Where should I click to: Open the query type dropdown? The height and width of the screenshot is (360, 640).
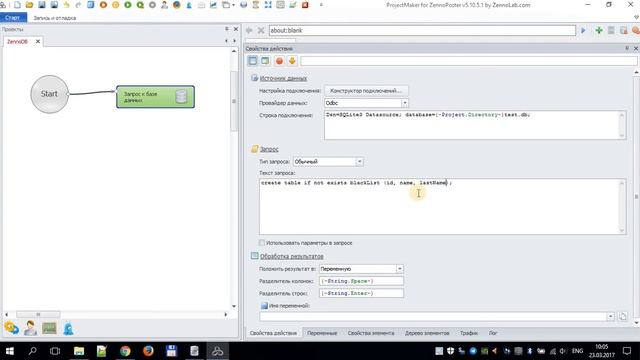pos(359,162)
